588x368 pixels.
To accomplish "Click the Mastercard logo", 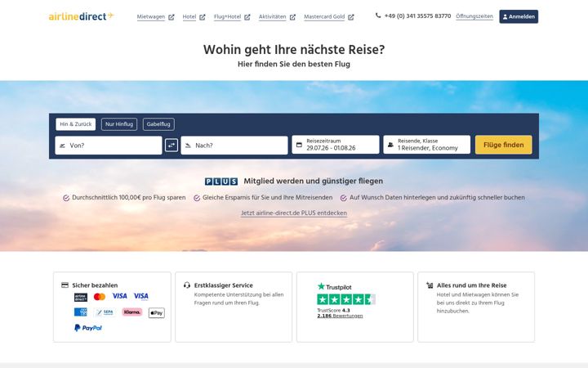I will point(100,297).
